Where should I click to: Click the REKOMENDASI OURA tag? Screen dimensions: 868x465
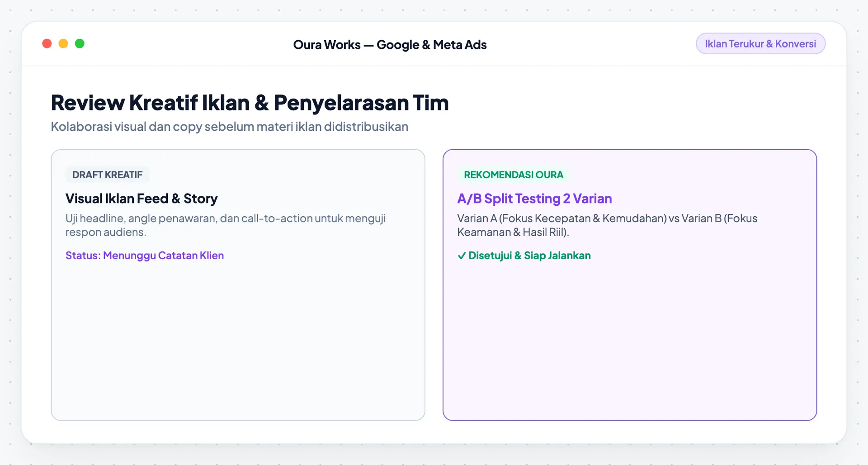click(x=514, y=175)
